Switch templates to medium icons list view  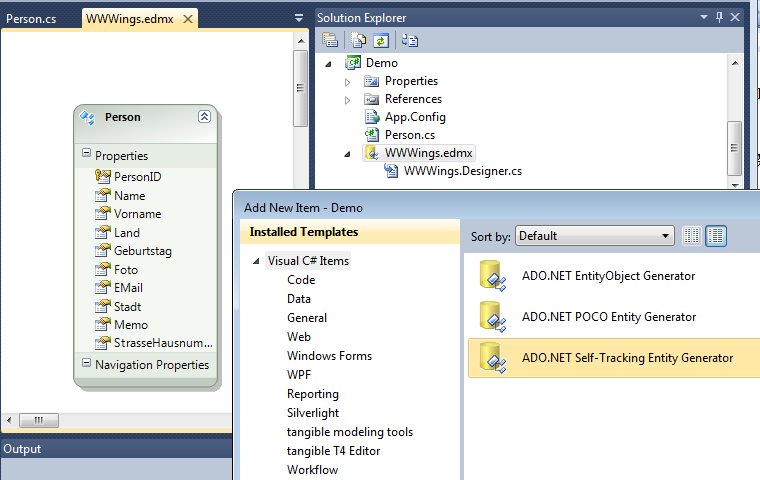[716, 236]
